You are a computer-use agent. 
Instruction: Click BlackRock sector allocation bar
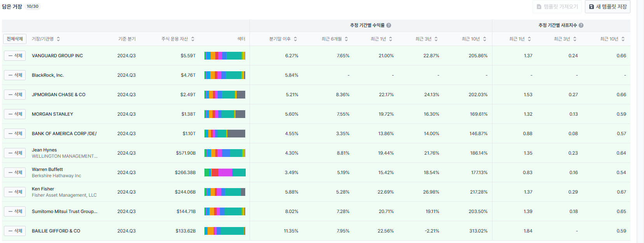pyautogui.click(x=225, y=75)
